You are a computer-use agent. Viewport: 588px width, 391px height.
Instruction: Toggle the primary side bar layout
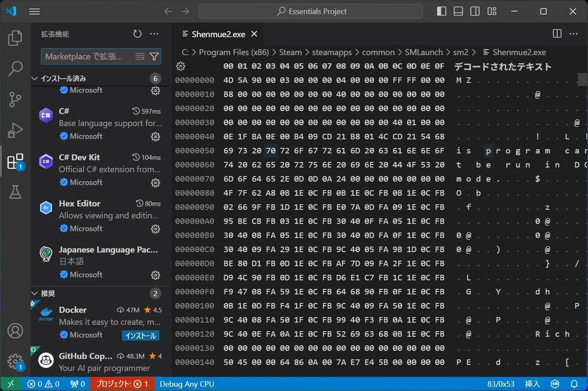coord(442,11)
